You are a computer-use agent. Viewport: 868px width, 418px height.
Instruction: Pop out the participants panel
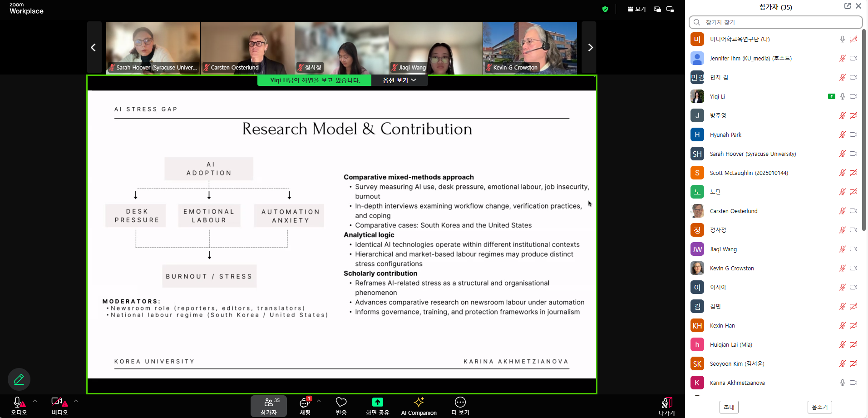click(x=847, y=6)
